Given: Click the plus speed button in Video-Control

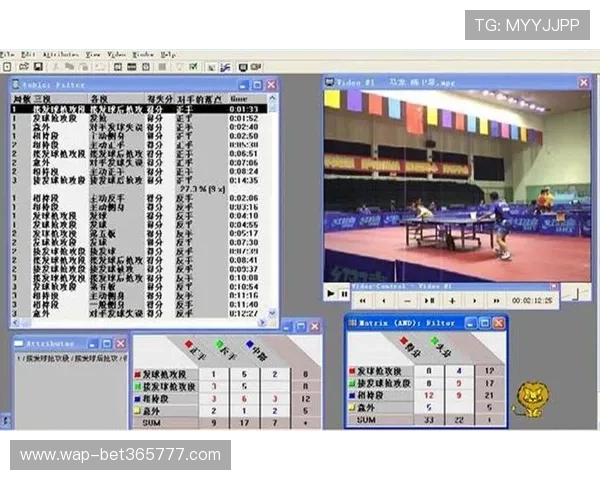Looking at the screenshot, I should click(x=451, y=299).
